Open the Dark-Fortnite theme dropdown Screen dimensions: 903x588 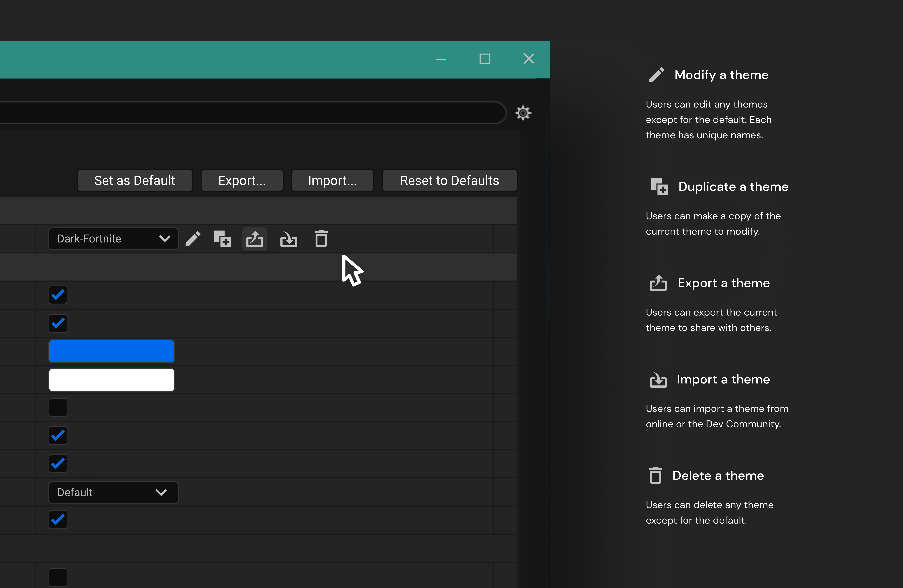pos(113,239)
